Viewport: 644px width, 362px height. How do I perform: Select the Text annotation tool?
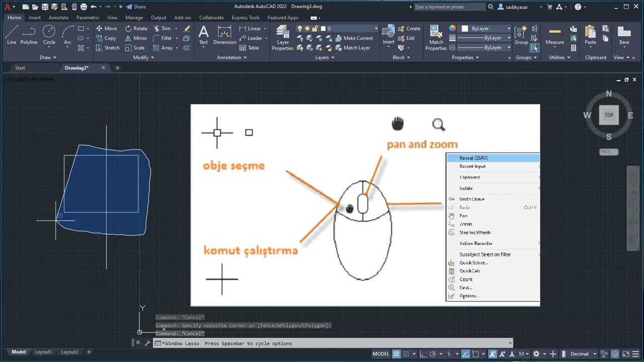[203, 35]
